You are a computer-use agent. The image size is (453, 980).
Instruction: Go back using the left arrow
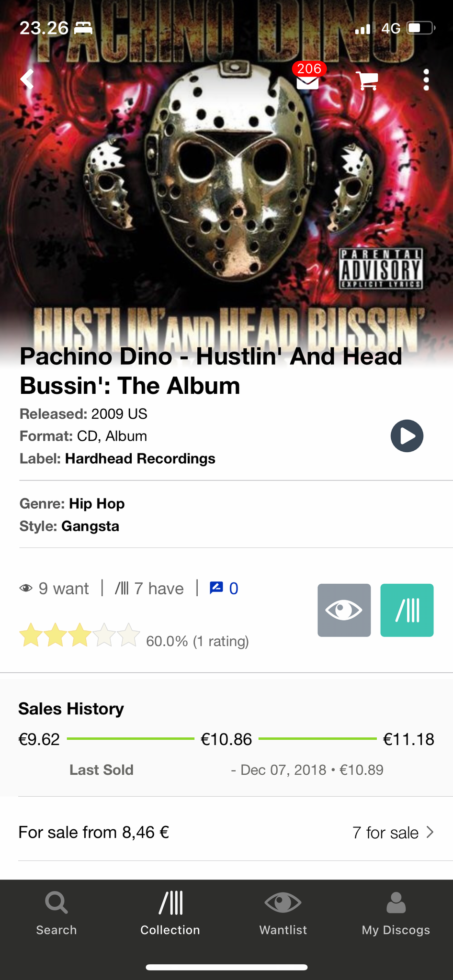28,79
